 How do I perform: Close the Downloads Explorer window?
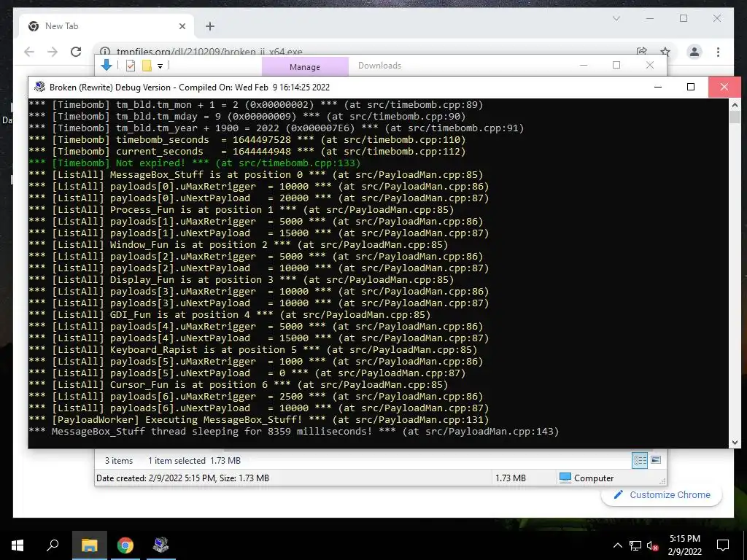[650, 65]
